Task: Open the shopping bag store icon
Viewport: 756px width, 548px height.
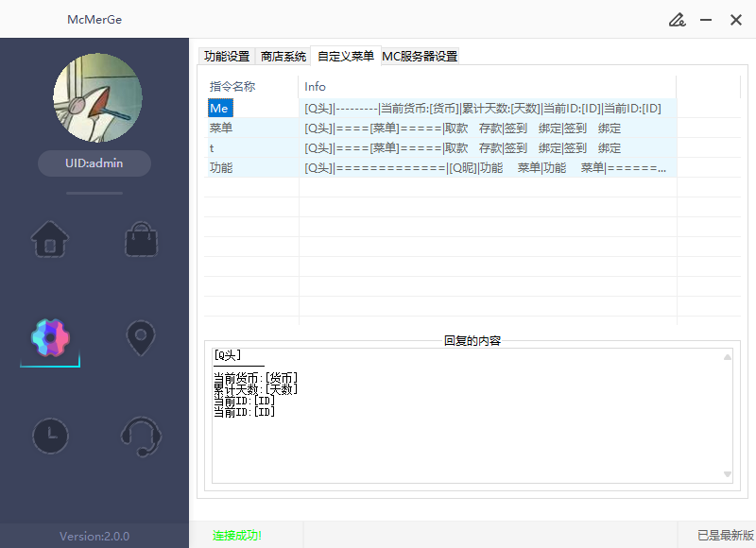Action: pyautogui.click(x=141, y=239)
